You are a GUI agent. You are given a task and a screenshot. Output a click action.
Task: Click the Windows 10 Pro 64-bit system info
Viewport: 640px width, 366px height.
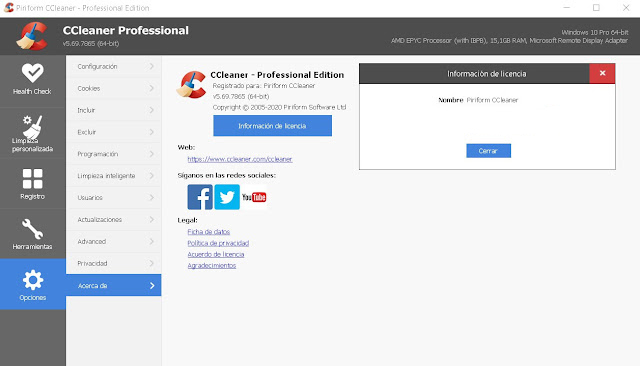click(x=595, y=32)
